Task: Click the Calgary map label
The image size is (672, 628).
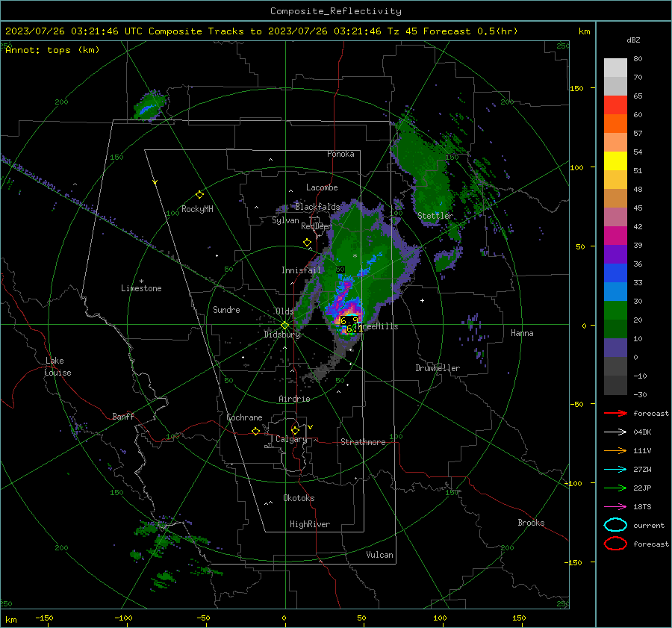Action: 291,439
